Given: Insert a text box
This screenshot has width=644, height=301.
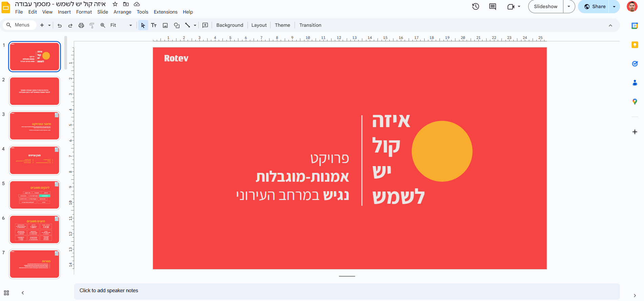Looking at the screenshot, I should tap(154, 25).
